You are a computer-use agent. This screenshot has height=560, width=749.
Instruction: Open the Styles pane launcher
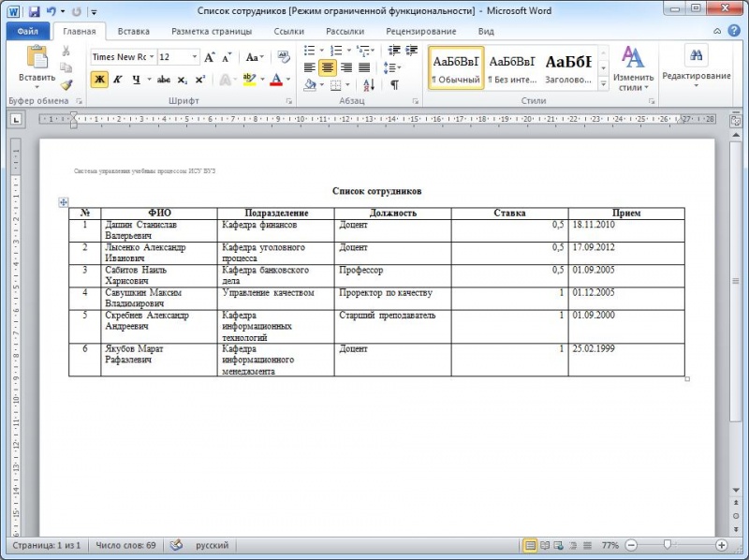point(652,101)
